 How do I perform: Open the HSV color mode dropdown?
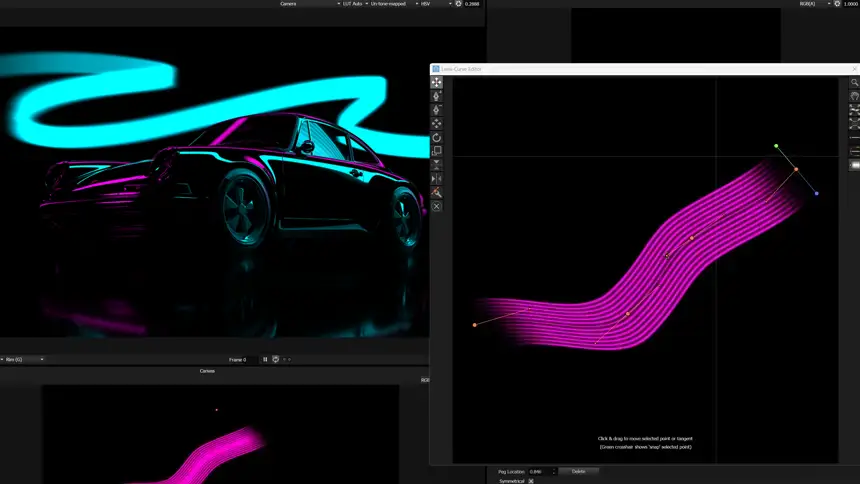coord(436,4)
